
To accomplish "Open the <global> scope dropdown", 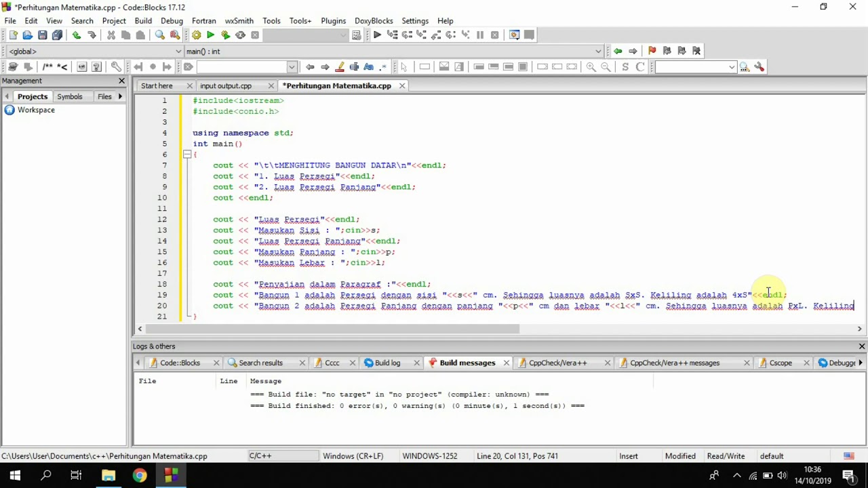I will click(178, 51).
